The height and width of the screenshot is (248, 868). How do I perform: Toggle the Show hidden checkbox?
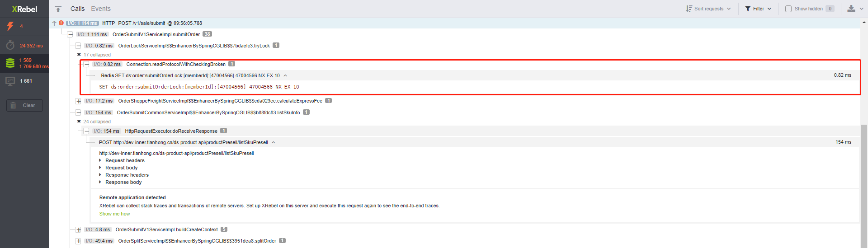[x=788, y=9]
